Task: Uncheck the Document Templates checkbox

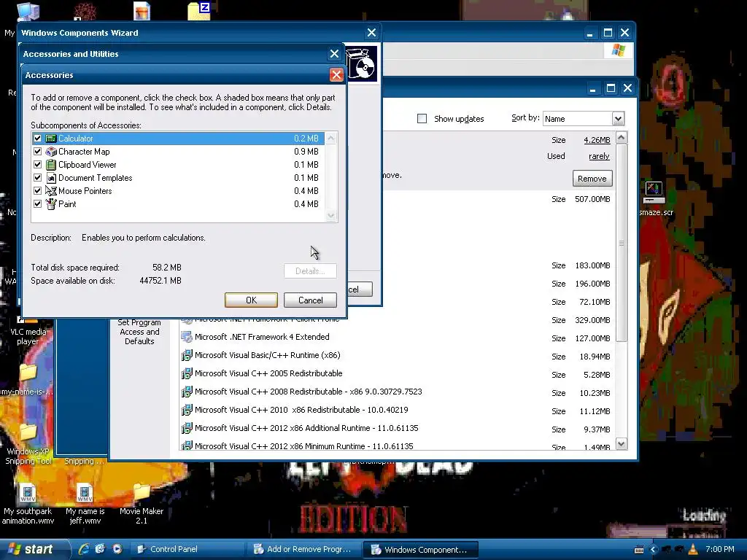Action: pyautogui.click(x=38, y=178)
